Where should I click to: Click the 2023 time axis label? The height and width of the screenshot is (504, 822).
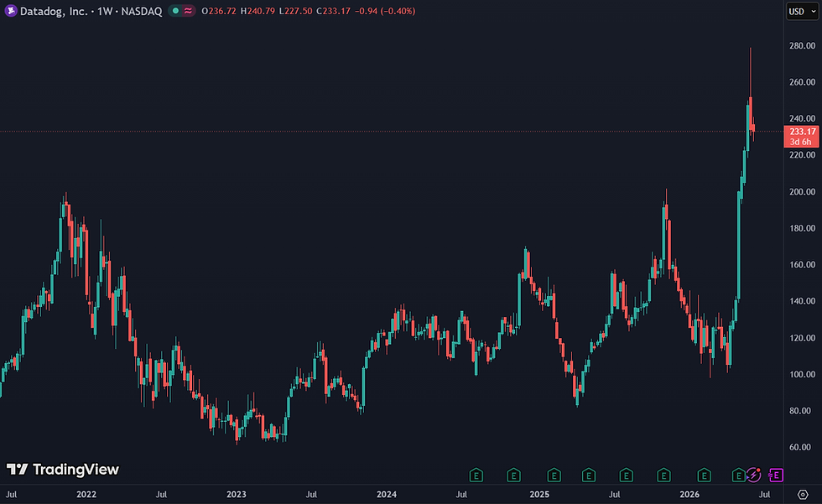point(236,494)
